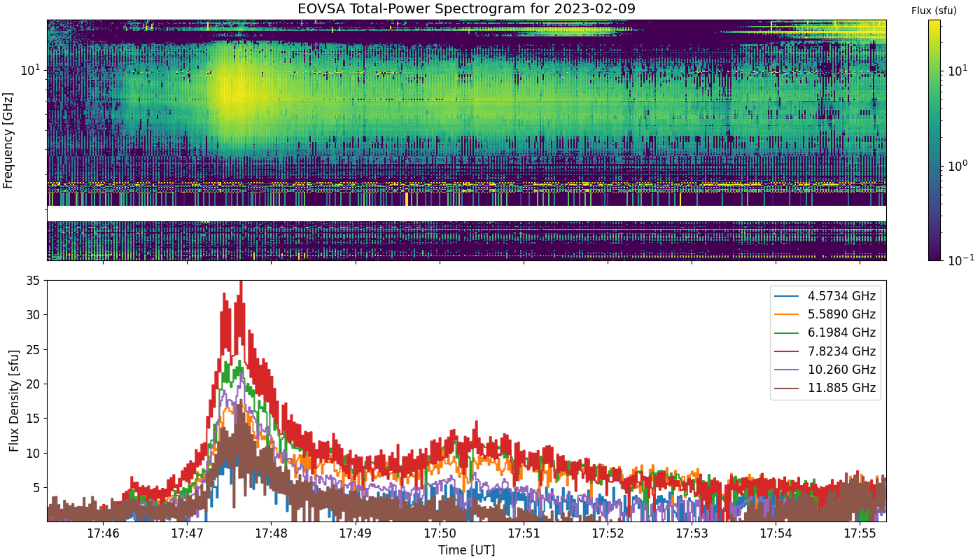
Task: Click the Flux (sfu) colorbar label
Action: click(x=934, y=10)
